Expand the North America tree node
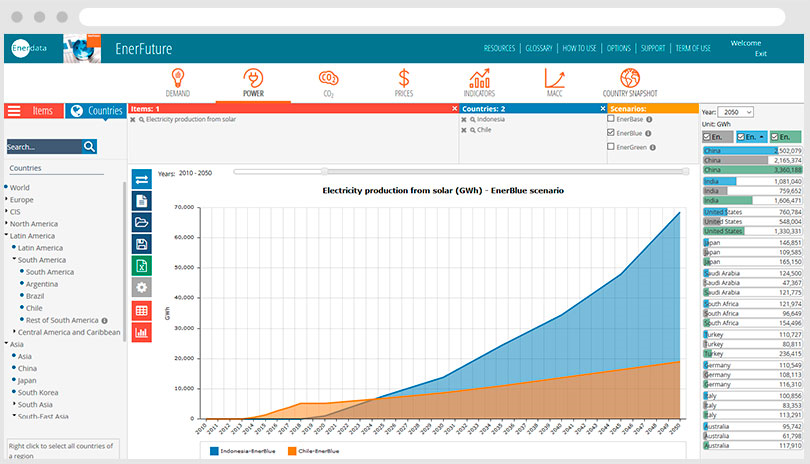Viewport: 810px width, 464px height. tap(6, 224)
